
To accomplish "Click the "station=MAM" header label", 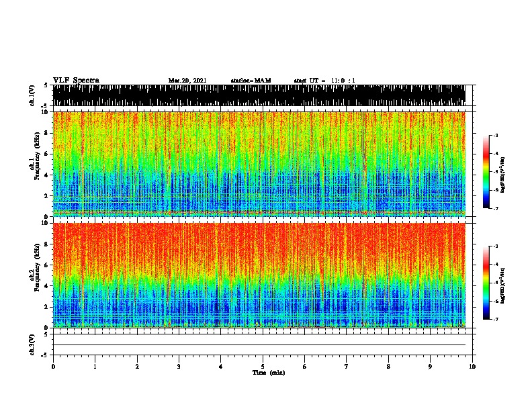I will click(x=251, y=81).
